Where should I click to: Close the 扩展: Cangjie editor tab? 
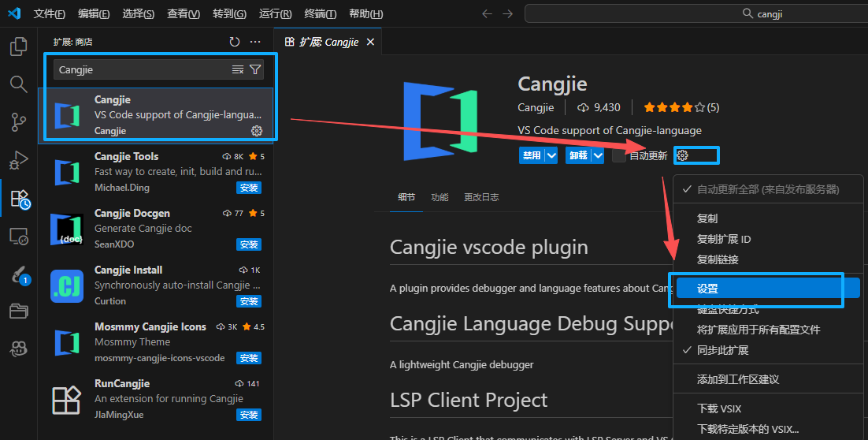371,42
